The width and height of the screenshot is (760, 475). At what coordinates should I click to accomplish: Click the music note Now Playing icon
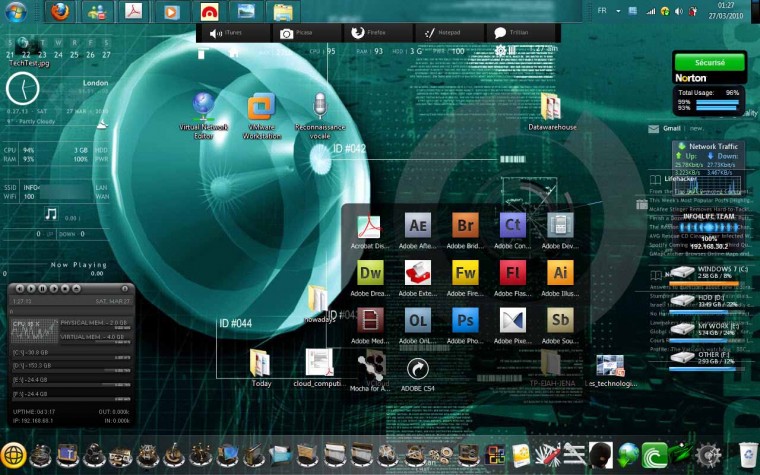[x=51, y=213]
